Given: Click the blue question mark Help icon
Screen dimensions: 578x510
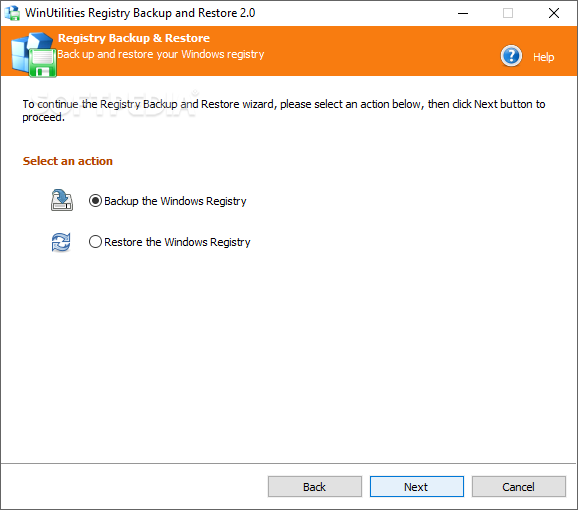Looking at the screenshot, I should point(511,56).
